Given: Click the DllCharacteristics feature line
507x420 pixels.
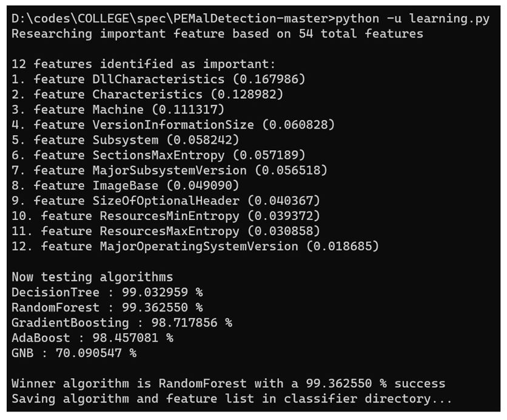Looking at the screenshot, I should [158, 79].
